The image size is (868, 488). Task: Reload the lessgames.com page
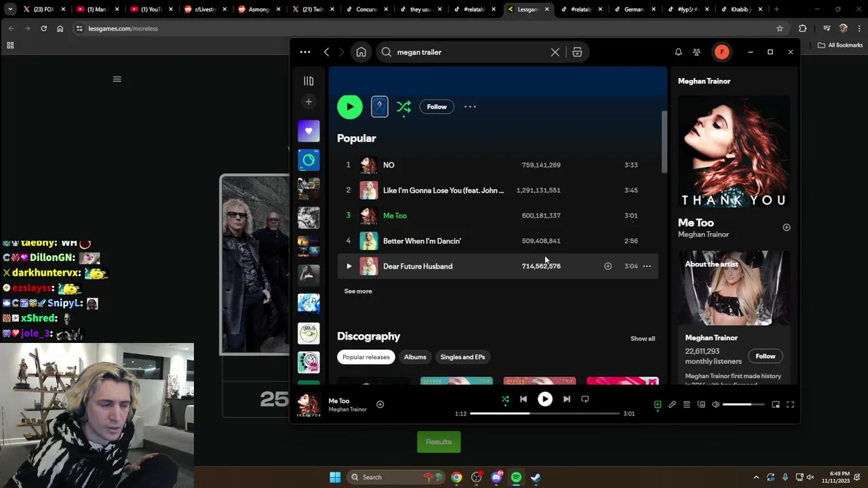(43, 28)
